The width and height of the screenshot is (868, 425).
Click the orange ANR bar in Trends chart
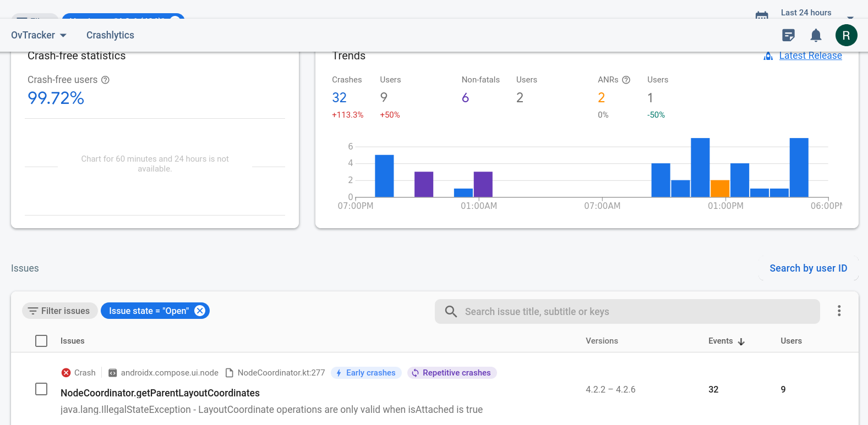719,188
